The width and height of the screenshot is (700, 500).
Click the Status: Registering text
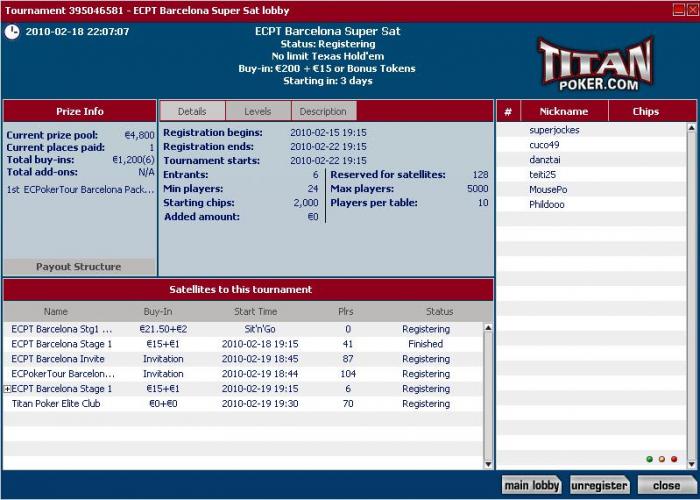coord(328,44)
